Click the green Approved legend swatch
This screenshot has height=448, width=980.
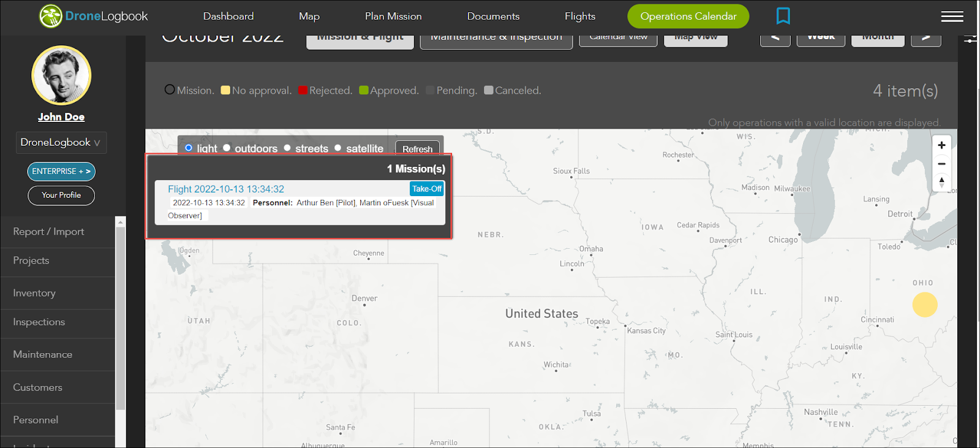click(364, 90)
